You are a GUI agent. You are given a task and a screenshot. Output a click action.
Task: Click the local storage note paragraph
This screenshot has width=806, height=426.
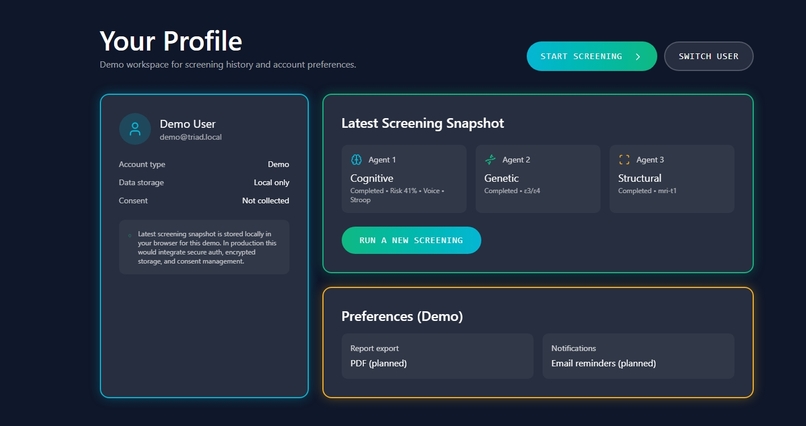tap(207, 247)
